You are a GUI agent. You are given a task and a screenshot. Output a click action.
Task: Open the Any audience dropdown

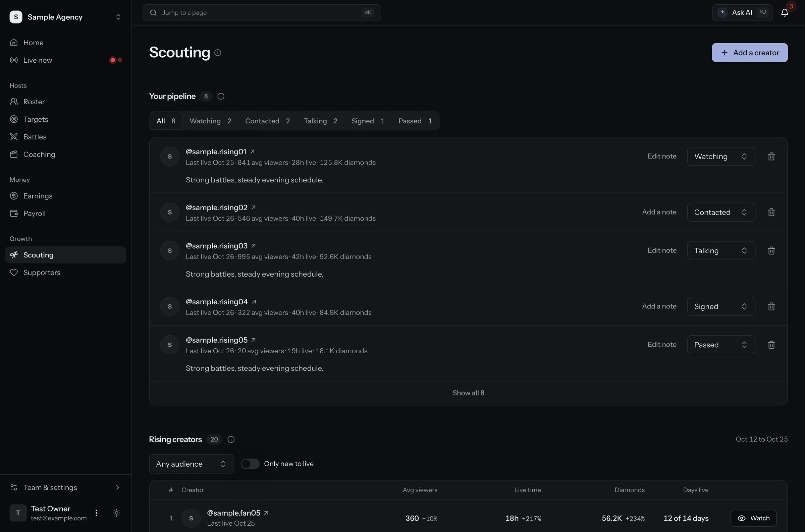coord(192,464)
